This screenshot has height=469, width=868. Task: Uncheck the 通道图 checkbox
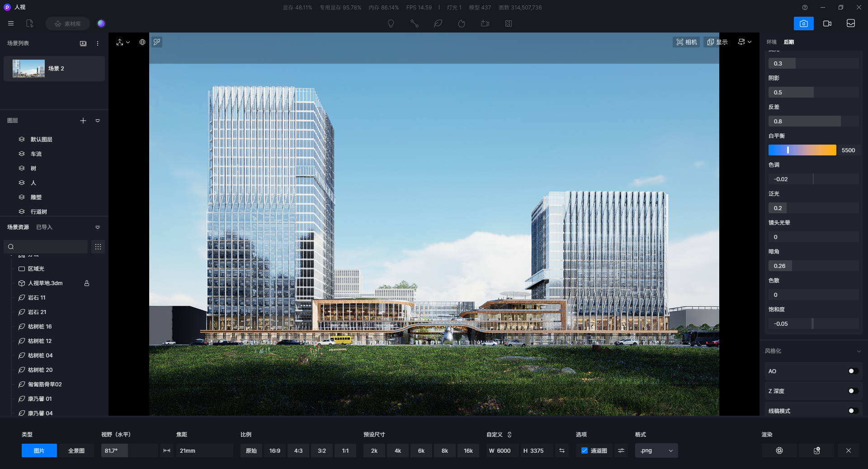(x=585, y=450)
